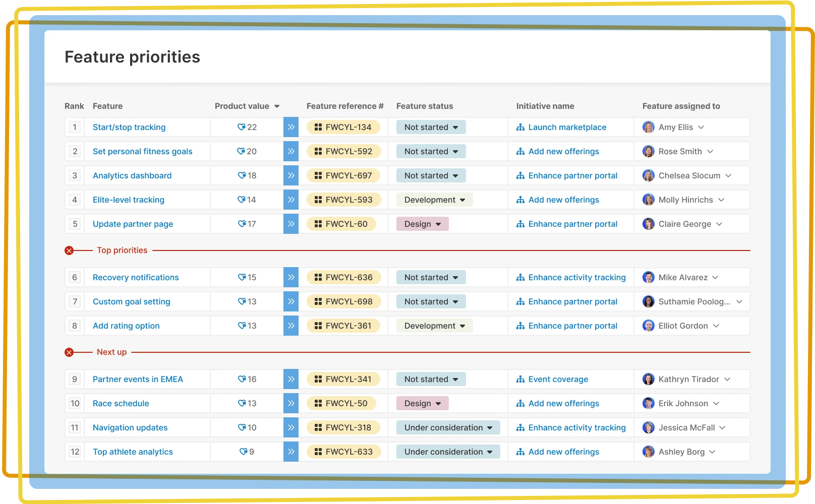815x504 pixels.
Task: Click the initiative hierarchy icon beside Launch marketplace
Action: 520,127
